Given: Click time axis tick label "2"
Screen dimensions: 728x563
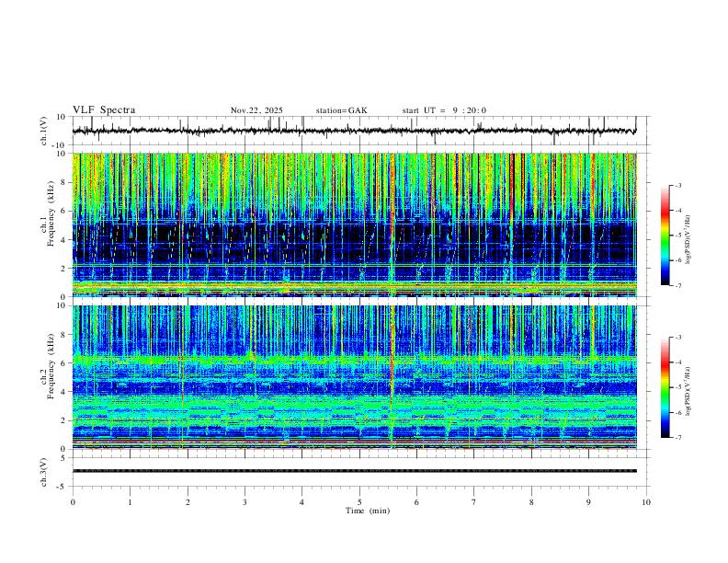Looking at the screenshot, I should click(188, 502).
